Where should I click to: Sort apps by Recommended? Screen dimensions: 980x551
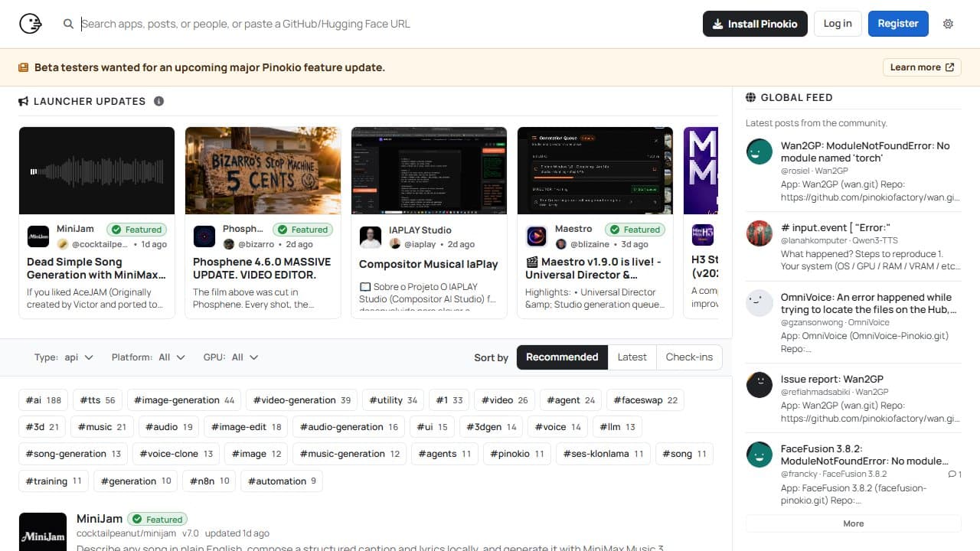click(x=562, y=357)
